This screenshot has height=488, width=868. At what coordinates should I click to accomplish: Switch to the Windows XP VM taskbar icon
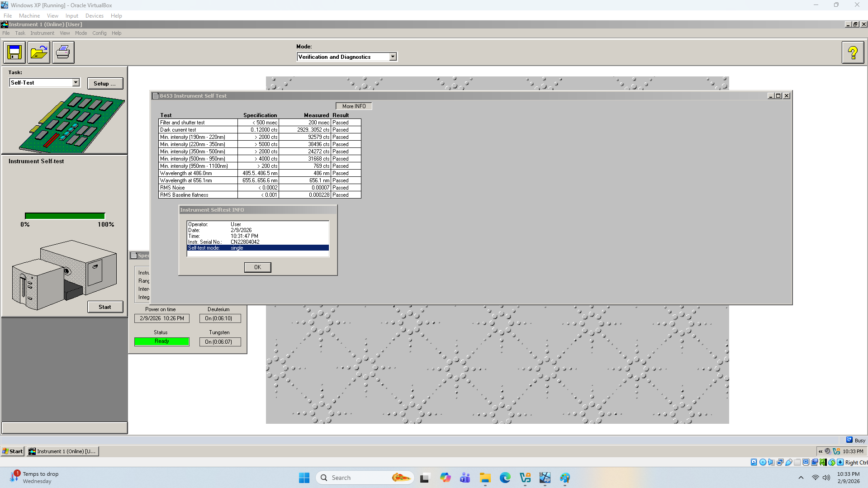[x=545, y=478]
